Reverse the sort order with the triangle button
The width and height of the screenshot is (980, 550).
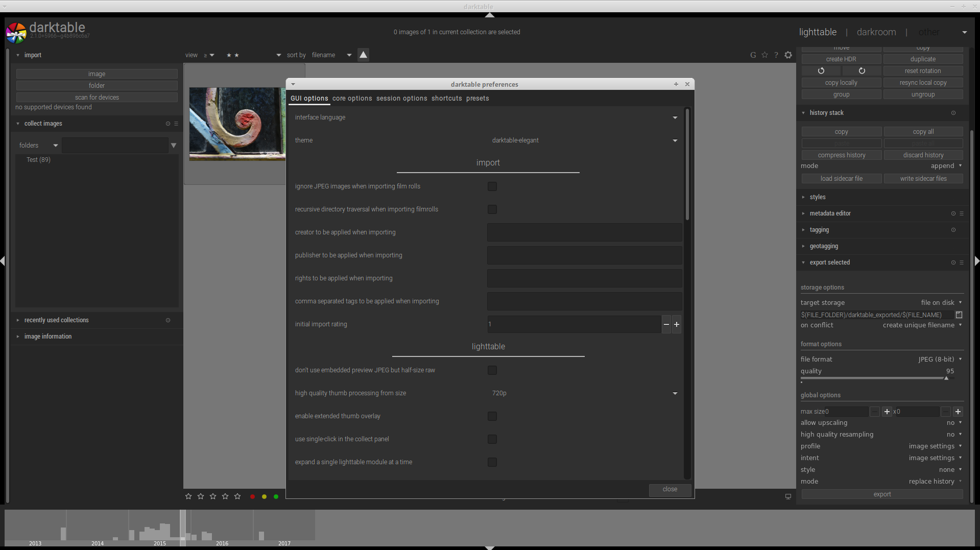tap(363, 55)
